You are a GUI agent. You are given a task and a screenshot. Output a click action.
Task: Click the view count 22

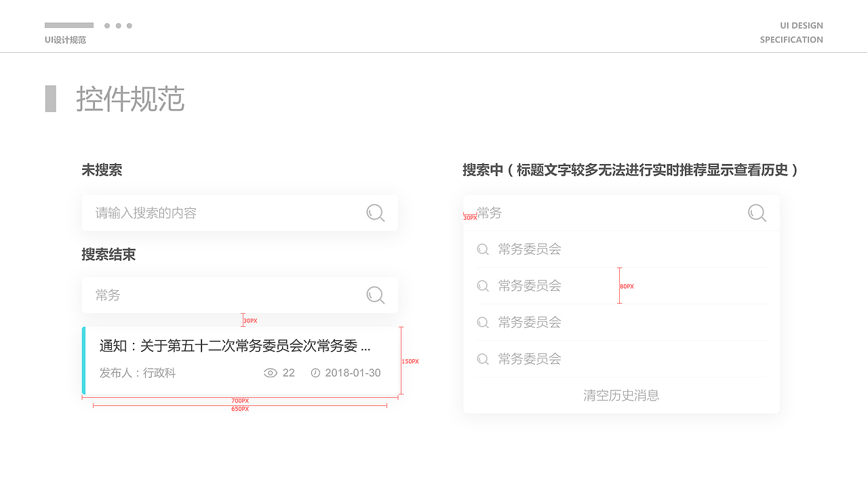point(289,373)
